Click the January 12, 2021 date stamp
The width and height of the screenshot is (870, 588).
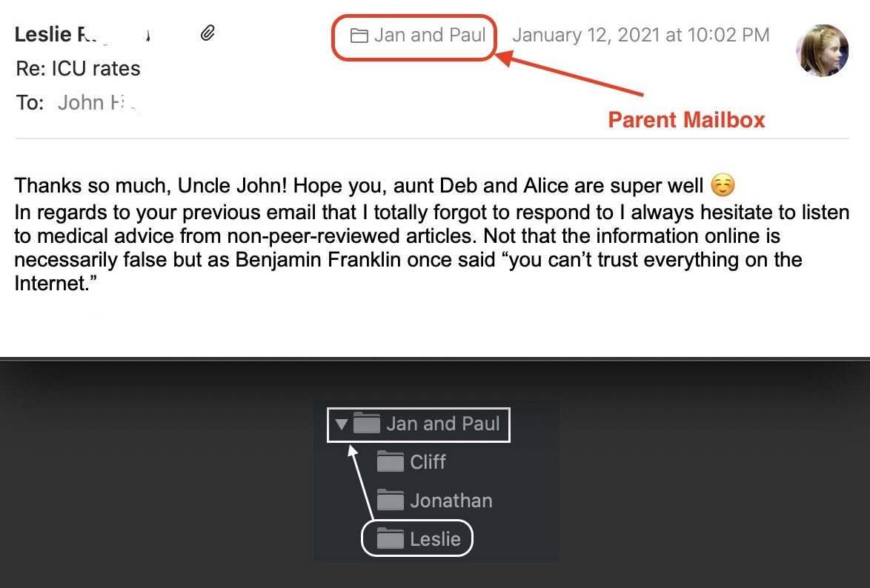(640, 35)
